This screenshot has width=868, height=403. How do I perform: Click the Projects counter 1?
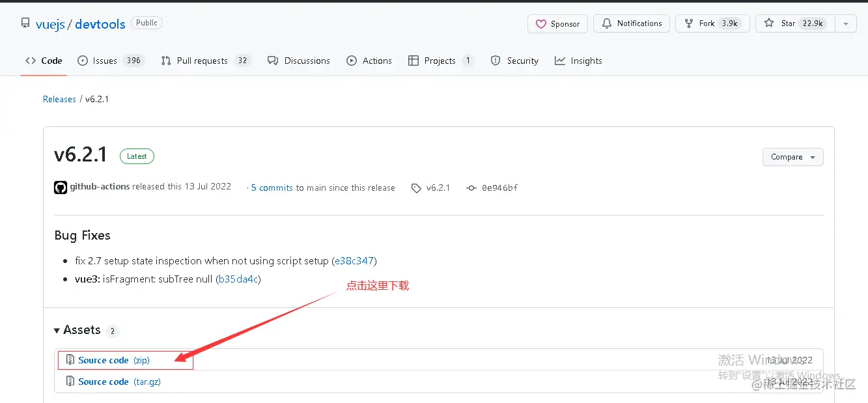(x=468, y=61)
